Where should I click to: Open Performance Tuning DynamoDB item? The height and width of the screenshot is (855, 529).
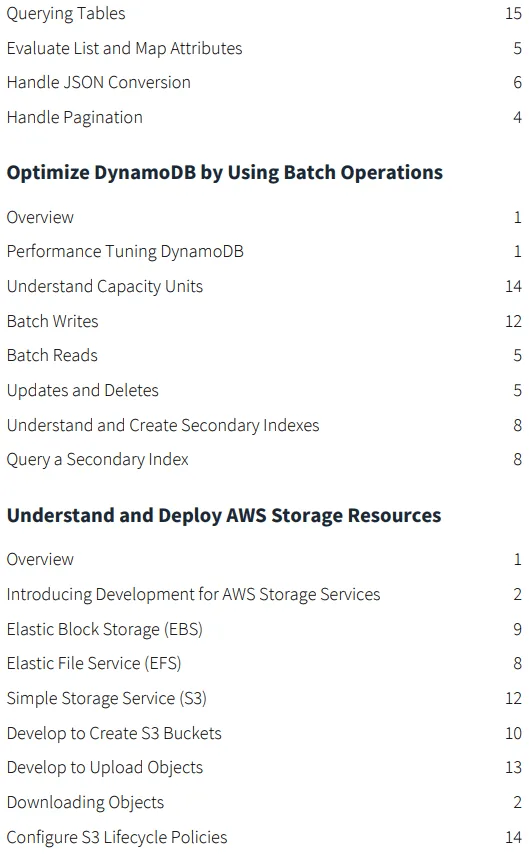tap(125, 252)
